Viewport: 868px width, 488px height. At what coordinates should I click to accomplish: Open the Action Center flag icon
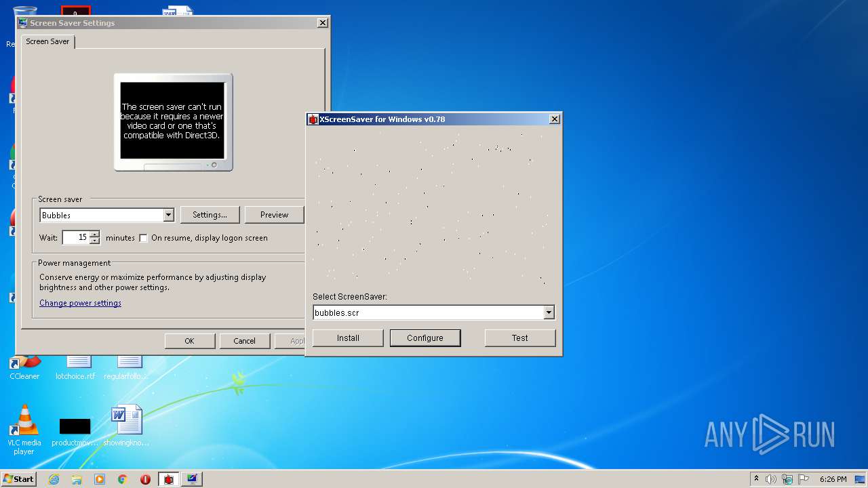[803, 479]
